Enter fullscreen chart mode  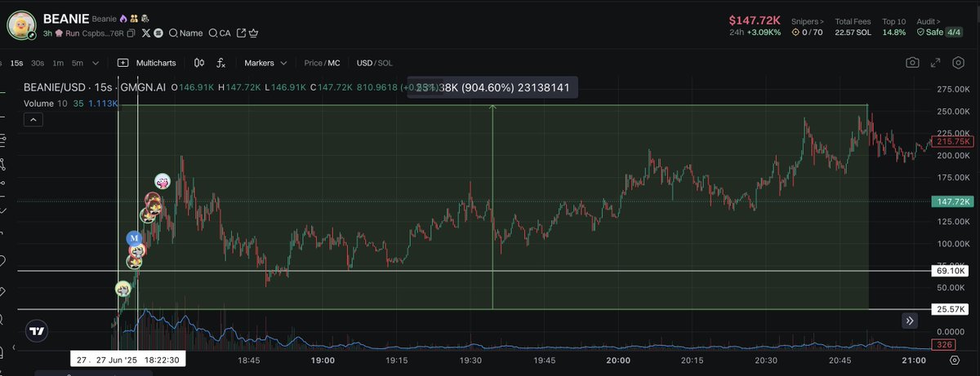(936, 63)
